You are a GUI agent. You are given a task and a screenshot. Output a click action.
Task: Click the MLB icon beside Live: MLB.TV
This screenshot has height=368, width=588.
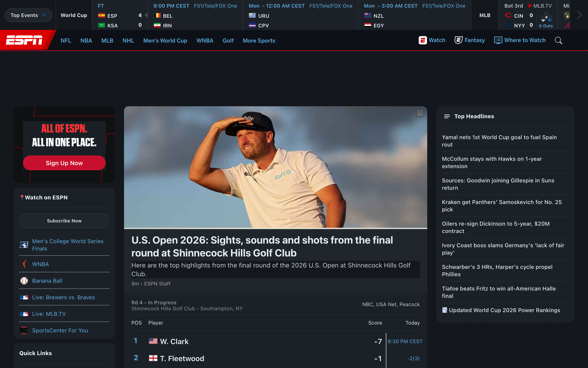tap(24, 314)
